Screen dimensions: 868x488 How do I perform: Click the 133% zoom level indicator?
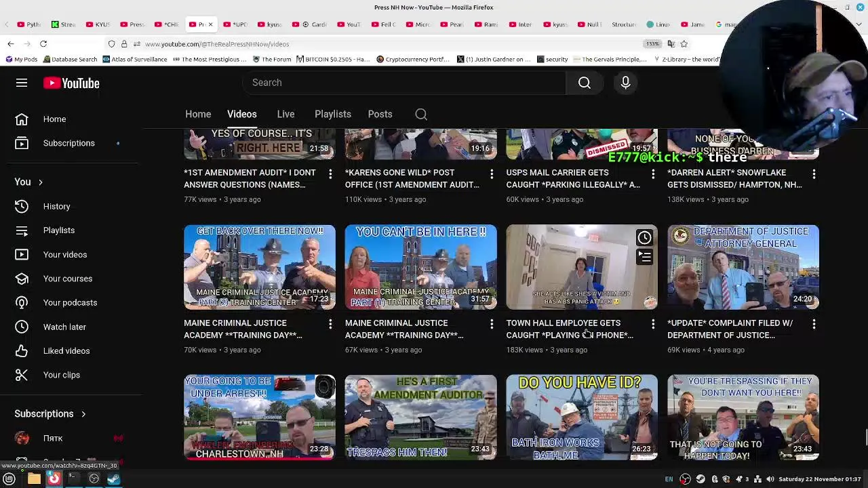click(x=652, y=44)
